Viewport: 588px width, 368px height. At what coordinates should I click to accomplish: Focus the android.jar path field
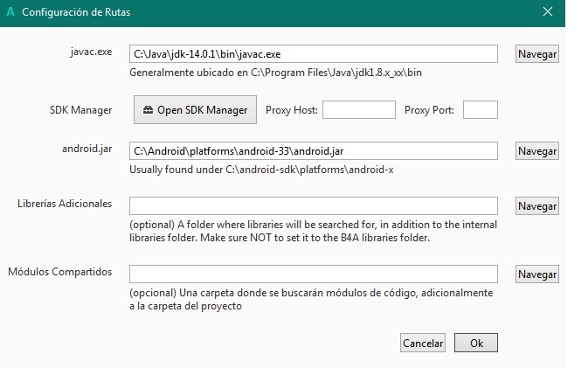[x=314, y=151]
